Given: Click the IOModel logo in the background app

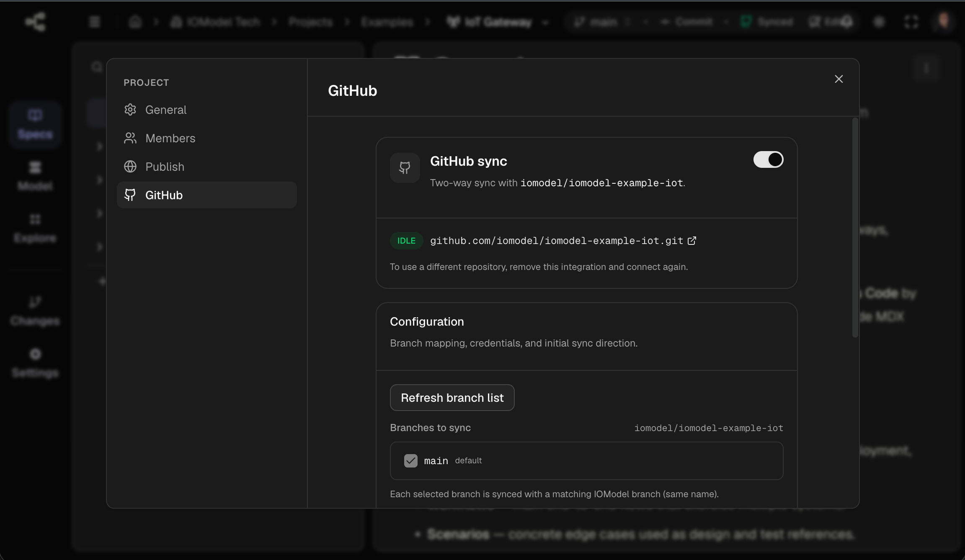Looking at the screenshot, I should (36, 21).
